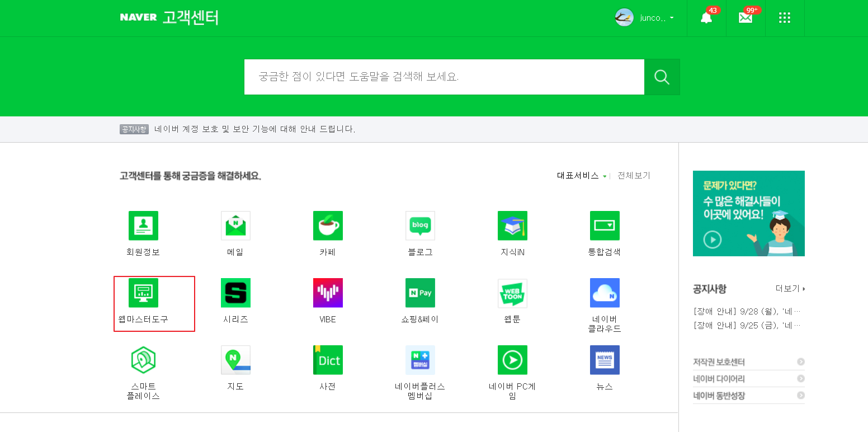Click the 공지사항 sidebar heading
Viewport: 868px width, 432px height.
(x=710, y=289)
